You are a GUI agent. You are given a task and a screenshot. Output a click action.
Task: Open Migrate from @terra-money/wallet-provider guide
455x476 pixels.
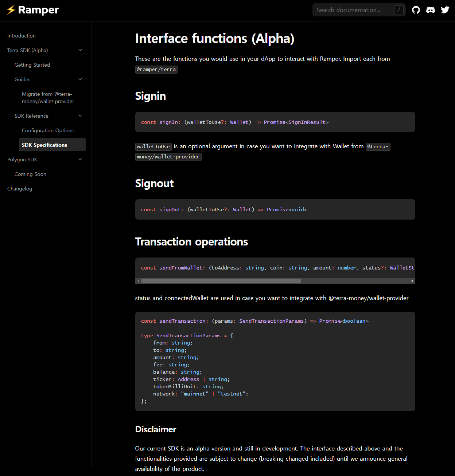(x=48, y=98)
